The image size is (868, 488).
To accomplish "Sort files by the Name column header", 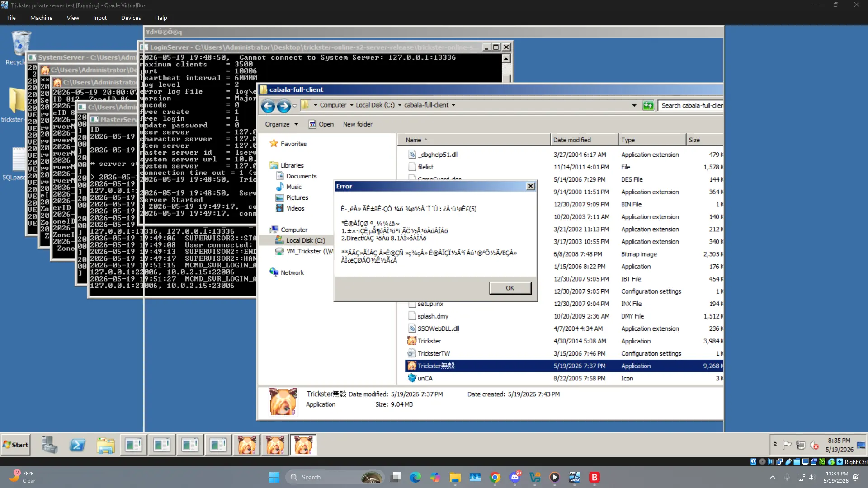I will [474, 140].
